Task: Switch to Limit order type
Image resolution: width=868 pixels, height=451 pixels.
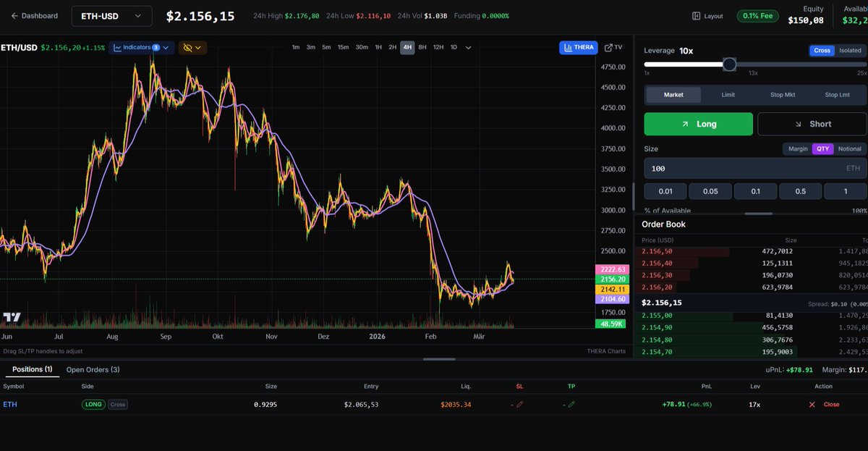Action: point(728,95)
